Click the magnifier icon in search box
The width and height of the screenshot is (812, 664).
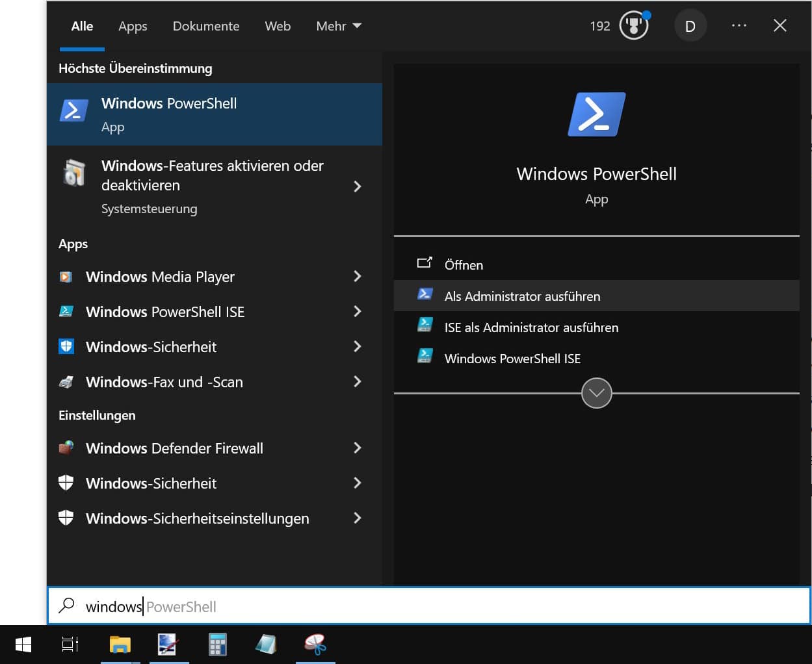click(66, 606)
